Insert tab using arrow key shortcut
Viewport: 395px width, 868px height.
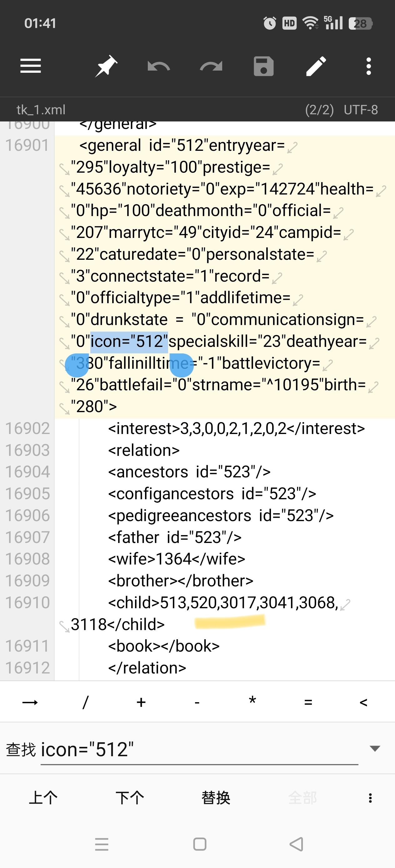click(x=30, y=703)
